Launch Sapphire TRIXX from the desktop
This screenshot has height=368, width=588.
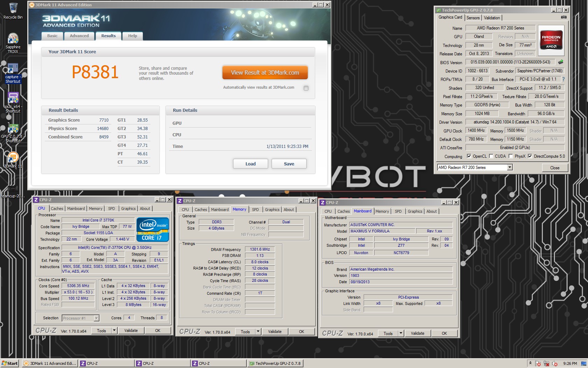point(13,43)
